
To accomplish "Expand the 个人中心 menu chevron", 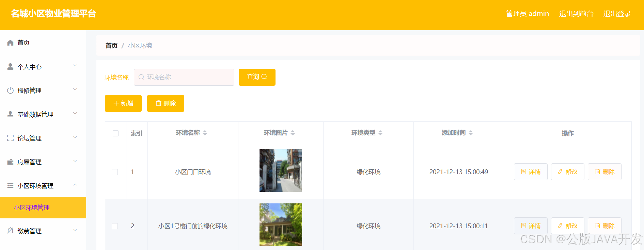I will 75,66.
